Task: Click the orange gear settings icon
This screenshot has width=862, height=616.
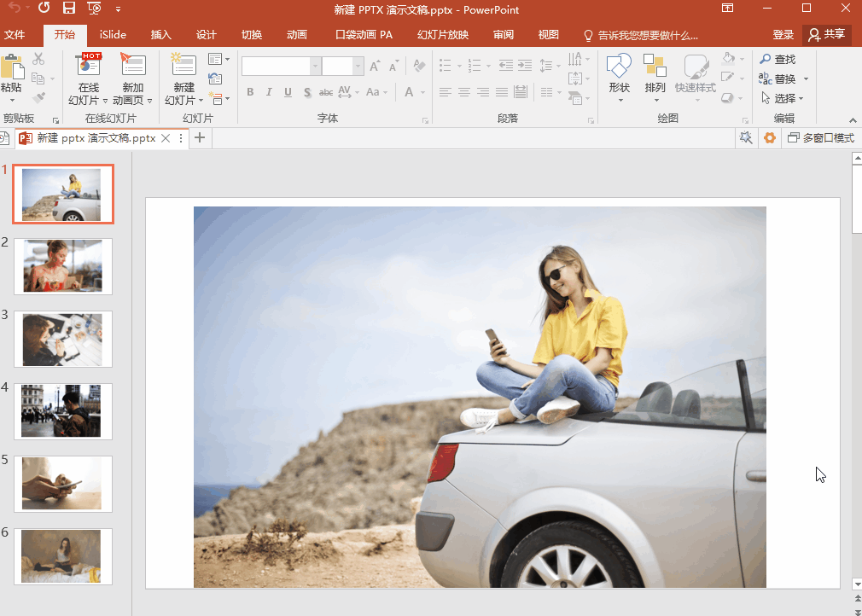Action: point(770,138)
